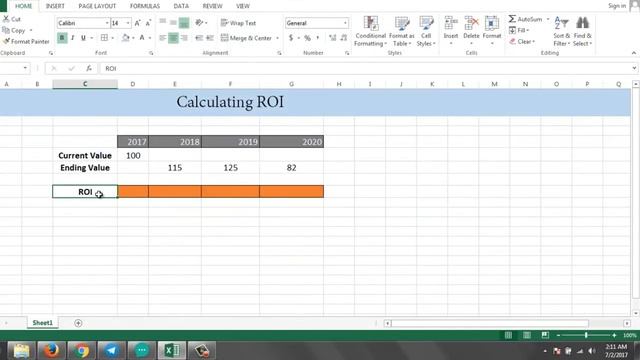Toggle Underline formatting
Image resolution: width=640 pixels, height=360 pixels.
(x=83, y=38)
